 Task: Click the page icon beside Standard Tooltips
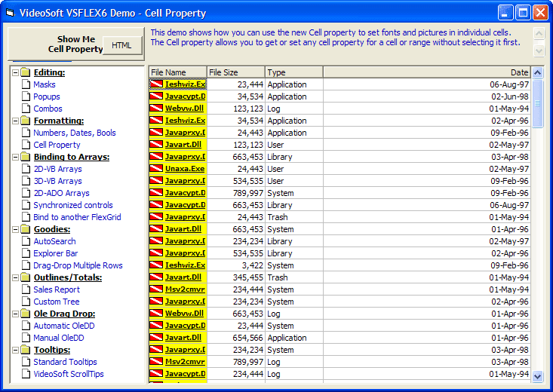coord(26,362)
